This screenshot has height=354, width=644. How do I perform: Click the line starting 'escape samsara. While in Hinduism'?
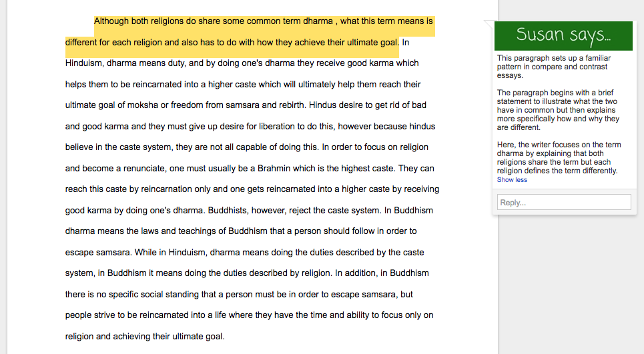pos(244,253)
